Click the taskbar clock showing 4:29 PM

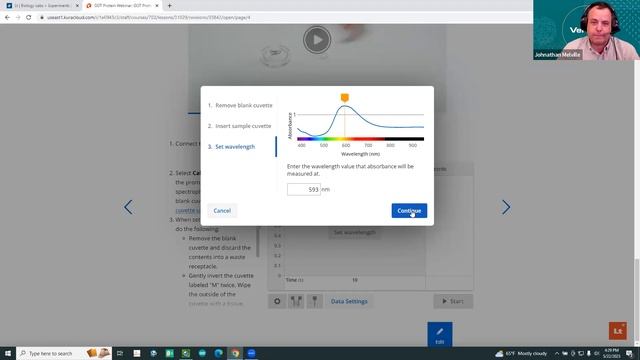click(x=611, y=353)
